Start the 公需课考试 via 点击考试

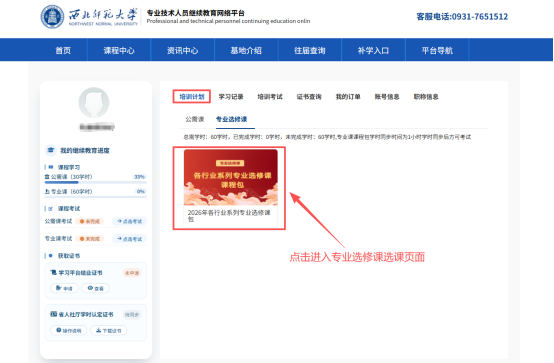tap(129, 221)
